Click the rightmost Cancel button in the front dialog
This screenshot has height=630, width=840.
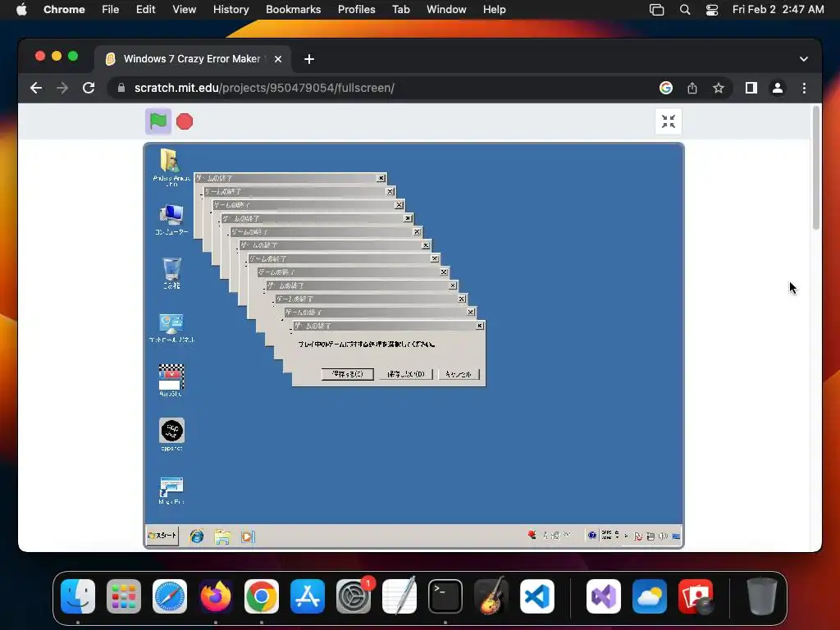(458, 374)
